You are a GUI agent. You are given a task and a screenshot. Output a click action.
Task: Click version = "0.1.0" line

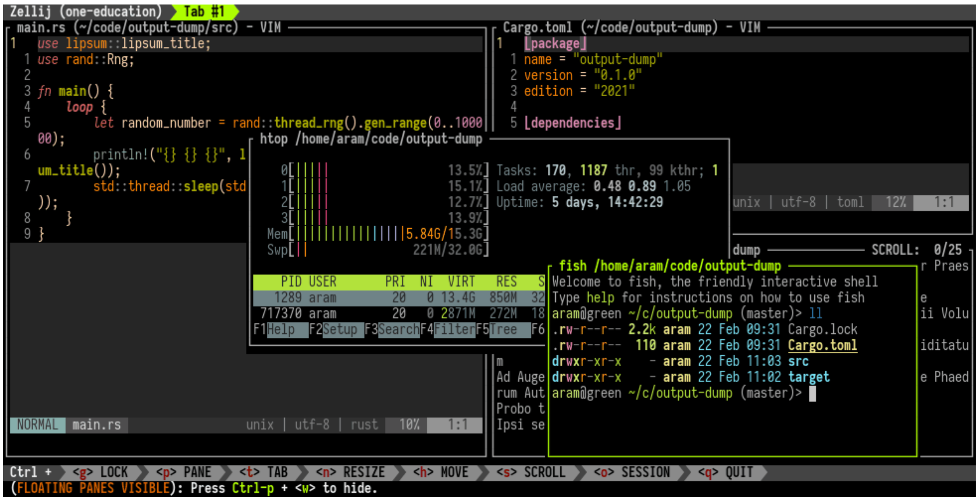[583, 75]
